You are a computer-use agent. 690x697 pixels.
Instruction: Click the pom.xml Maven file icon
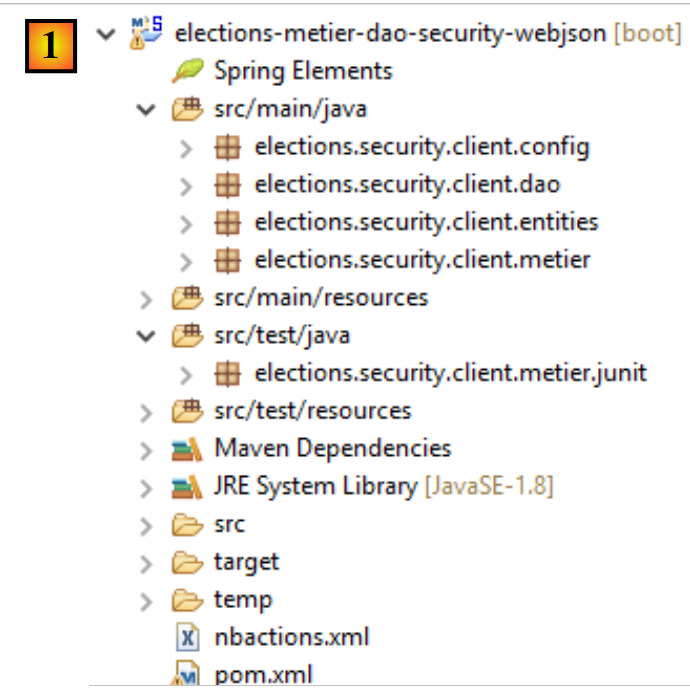[187, 674]
